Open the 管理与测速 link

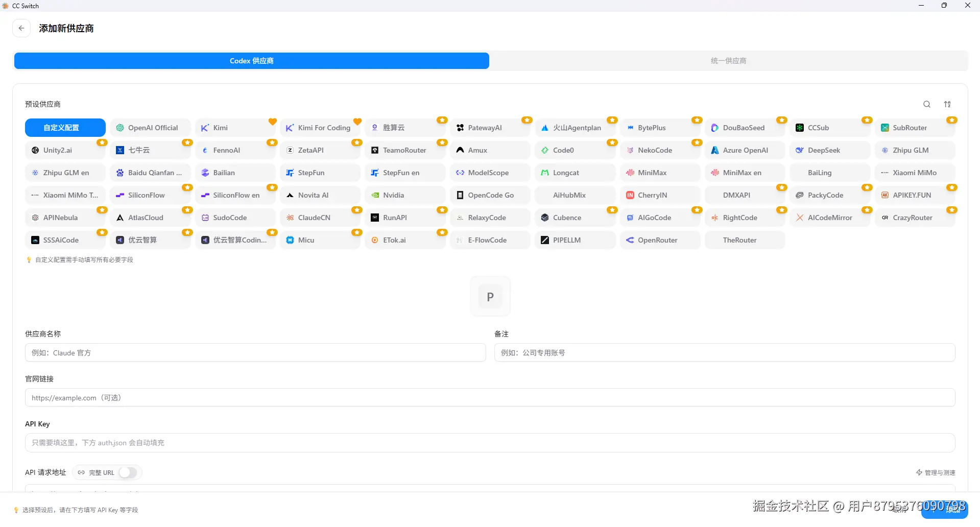[936, 473]
